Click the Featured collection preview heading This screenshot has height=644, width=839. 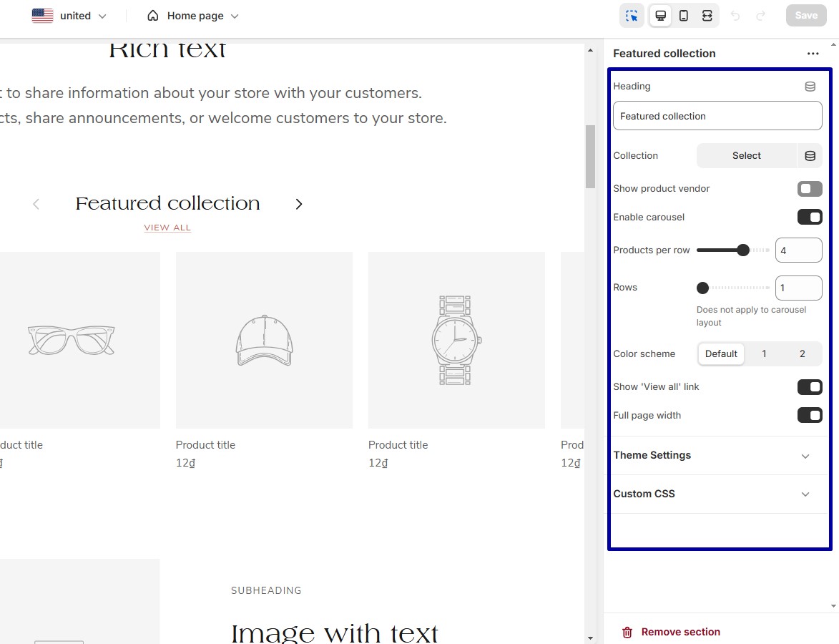coord(167,203)
